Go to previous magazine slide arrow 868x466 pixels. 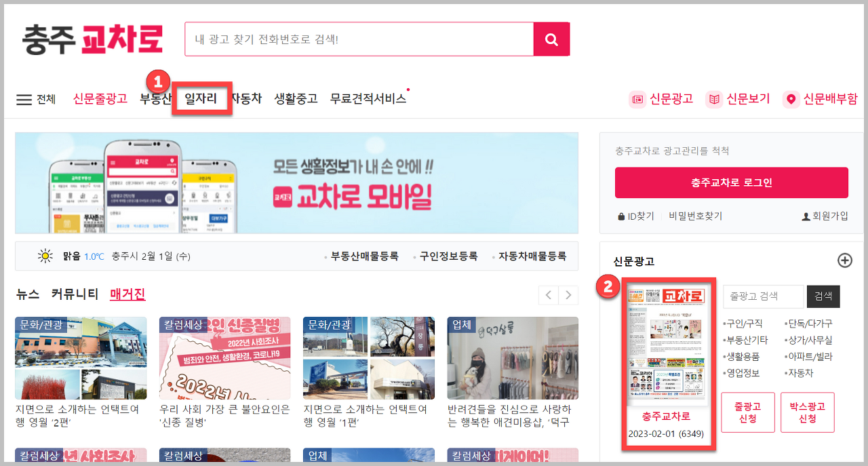[x=549, y=295]
